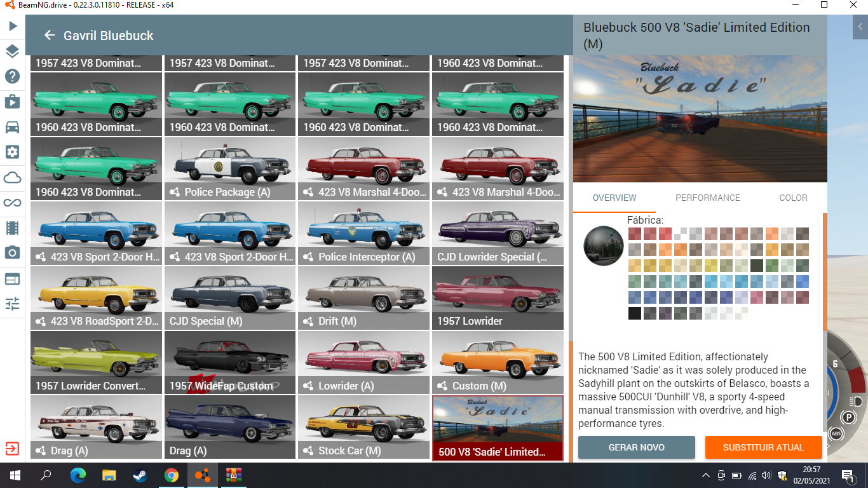Click the infinity loop icon in sidebar
Screen dimensions: 868x488
[x=13, y=203]
